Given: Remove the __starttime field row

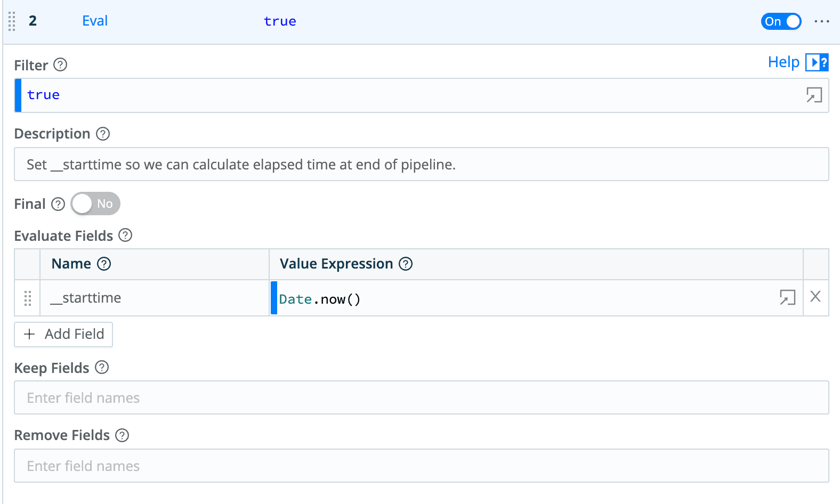Looking at the screenshot, I should [x=815, y=297].
